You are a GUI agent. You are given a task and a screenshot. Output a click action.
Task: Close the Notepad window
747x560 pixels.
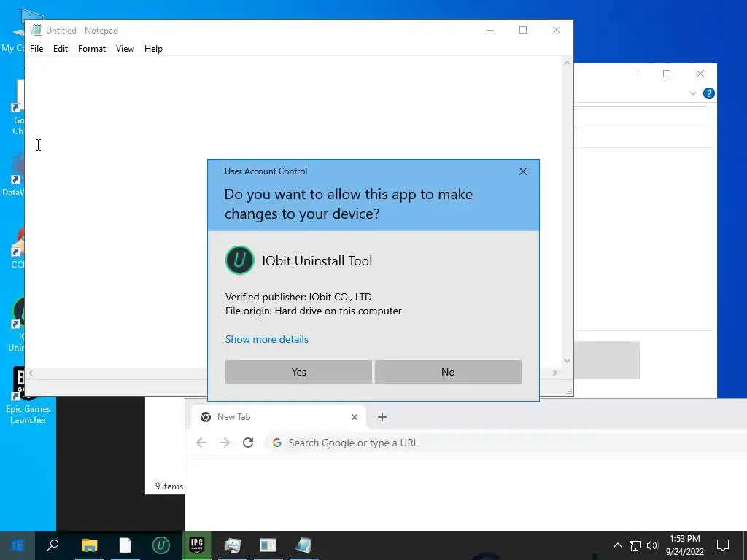coord(557,30)
